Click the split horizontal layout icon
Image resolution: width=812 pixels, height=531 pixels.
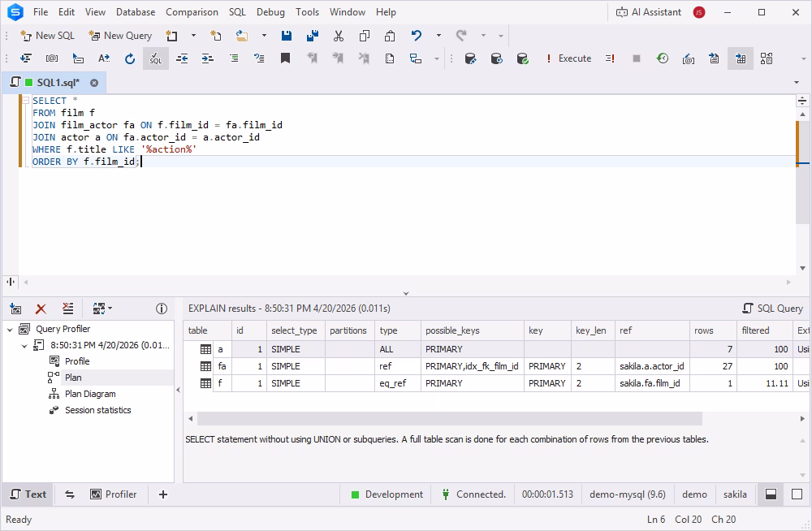(x=771, y=494)
